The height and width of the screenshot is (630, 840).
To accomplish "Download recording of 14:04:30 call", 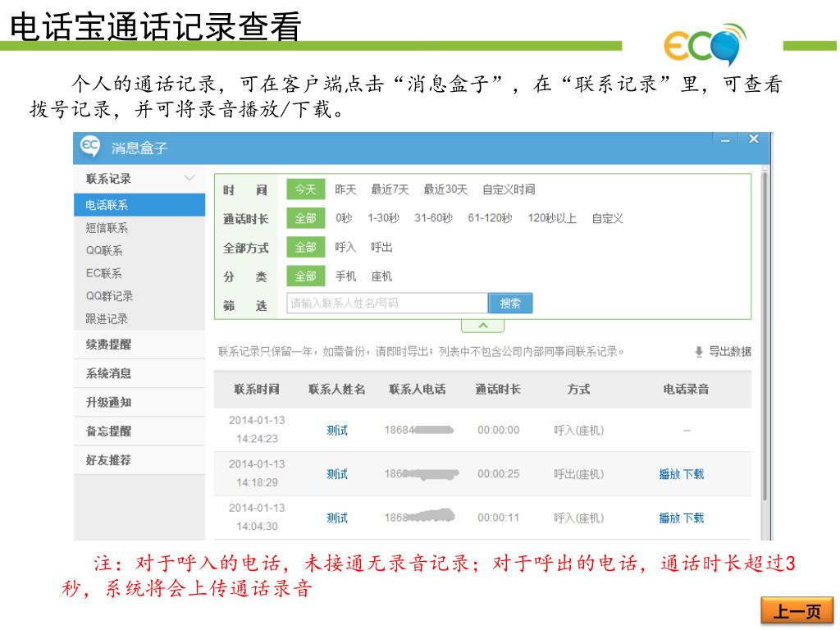I will point(694,518).
